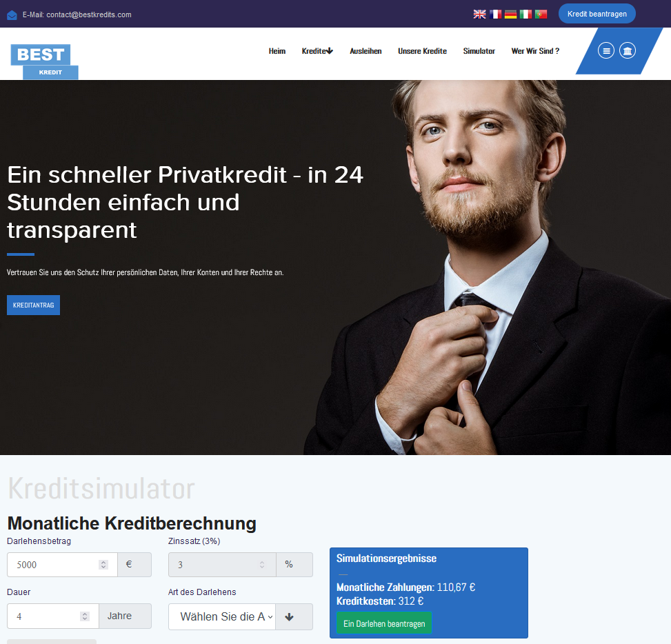Open the circular hamburger menu icon
Image resolution: width=671 pixels, height=644 pixels.
coord(606,51)
